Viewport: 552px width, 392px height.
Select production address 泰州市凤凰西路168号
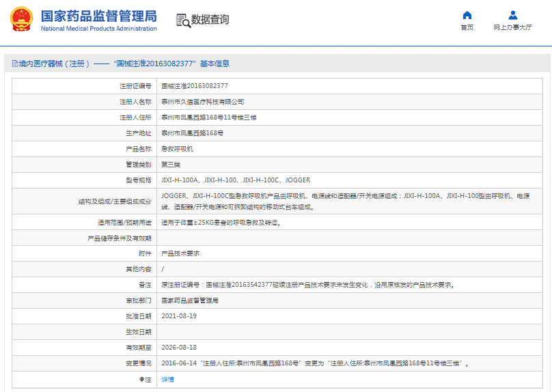(x=192, y=133)
